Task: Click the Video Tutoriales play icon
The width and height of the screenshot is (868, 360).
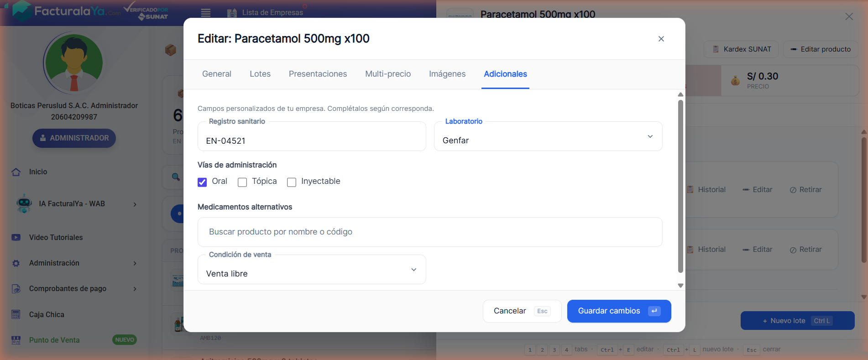Action: pyautogui.click(x=16, y=237)
